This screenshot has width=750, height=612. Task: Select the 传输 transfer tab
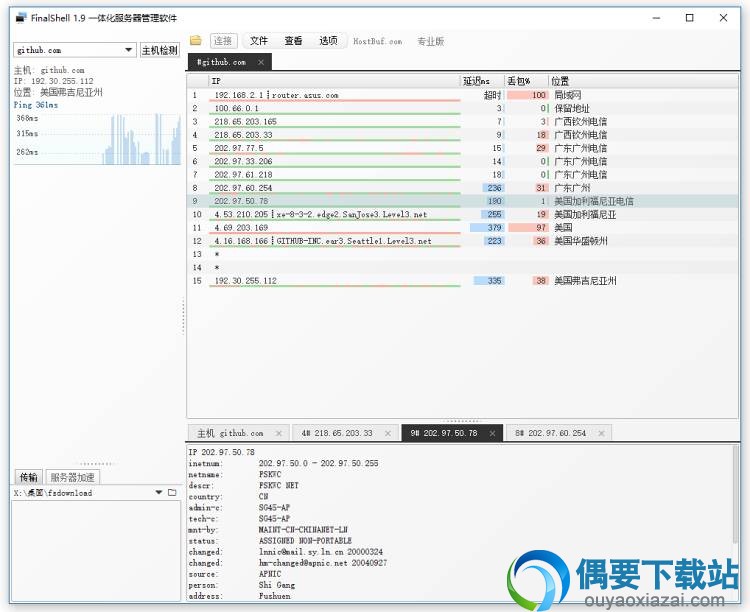tap(29, 477)
